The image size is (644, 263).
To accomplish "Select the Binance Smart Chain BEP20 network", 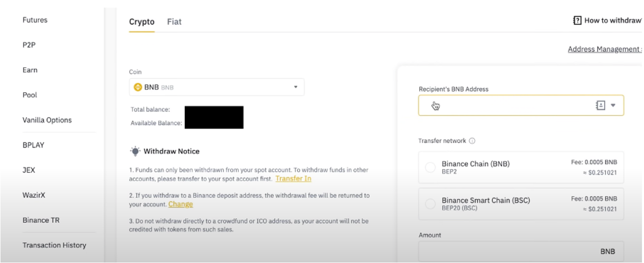I will [430, 204].
